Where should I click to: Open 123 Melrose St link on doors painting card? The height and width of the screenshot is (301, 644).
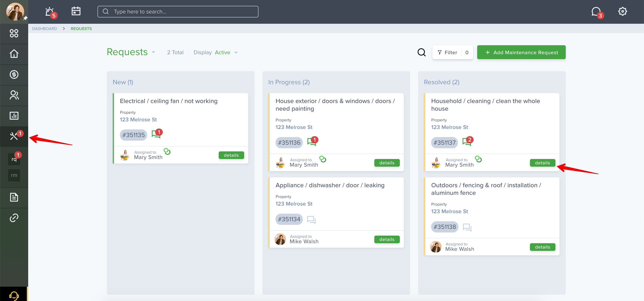[x=294, y=127]
